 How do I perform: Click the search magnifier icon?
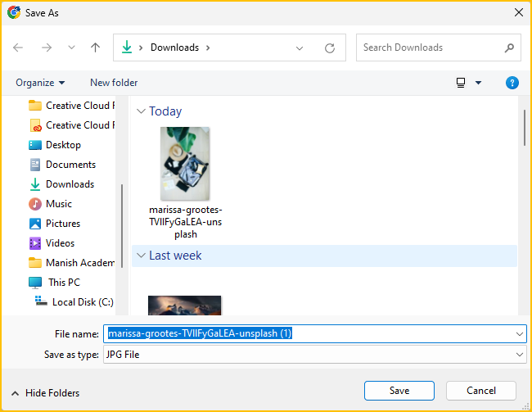[508, 48]
